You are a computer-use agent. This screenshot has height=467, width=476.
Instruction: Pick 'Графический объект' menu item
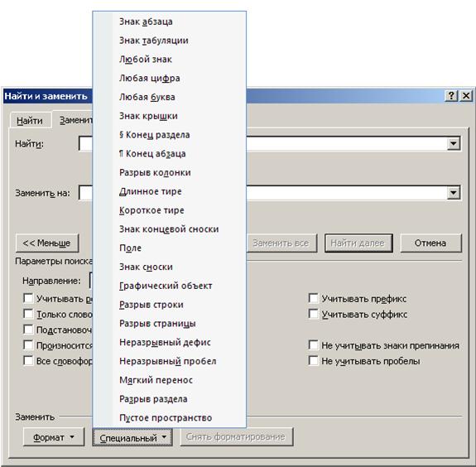coord(170,286)
